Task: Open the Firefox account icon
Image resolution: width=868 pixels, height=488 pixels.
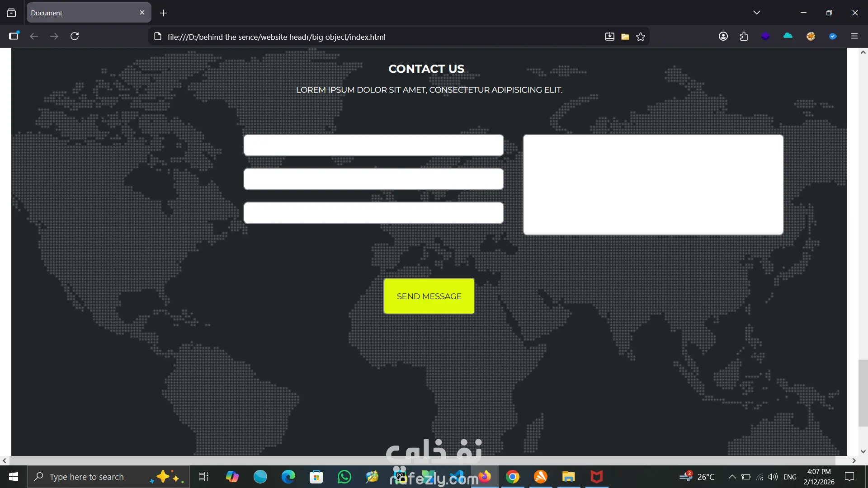Action: (x=723, y=36)
